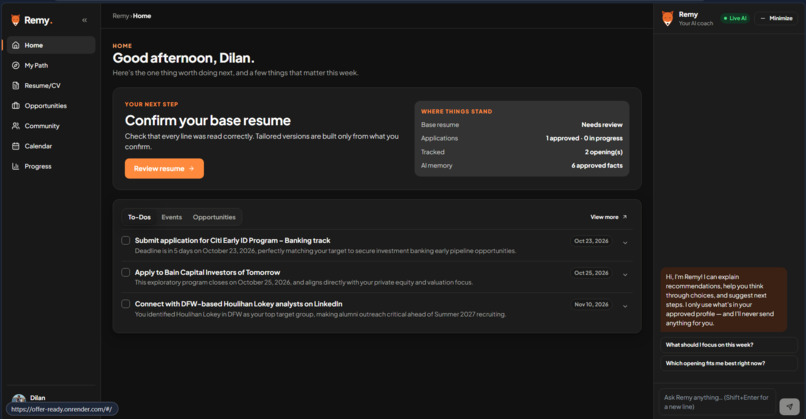
Task: Check the Bain Capital Investors of Tomorrow to-do
Action: pos(125,272)
